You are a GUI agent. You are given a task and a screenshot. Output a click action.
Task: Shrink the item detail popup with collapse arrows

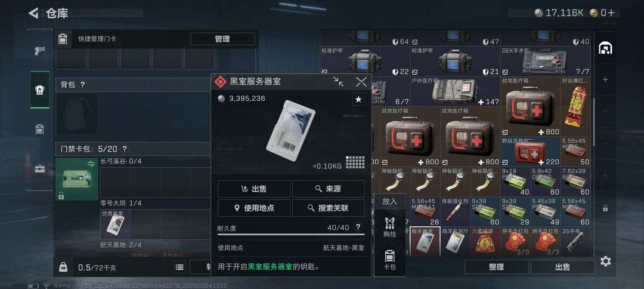tap(339, 81)
